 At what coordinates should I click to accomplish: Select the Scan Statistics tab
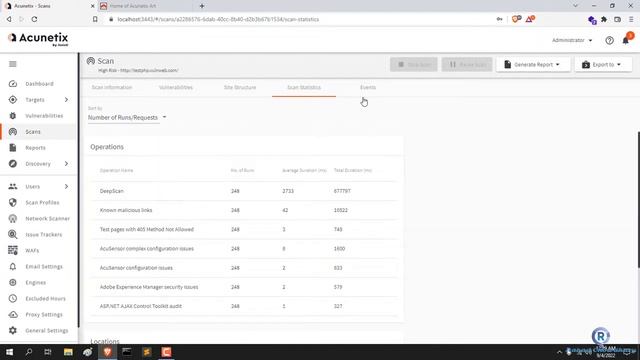tap(304, 87)
